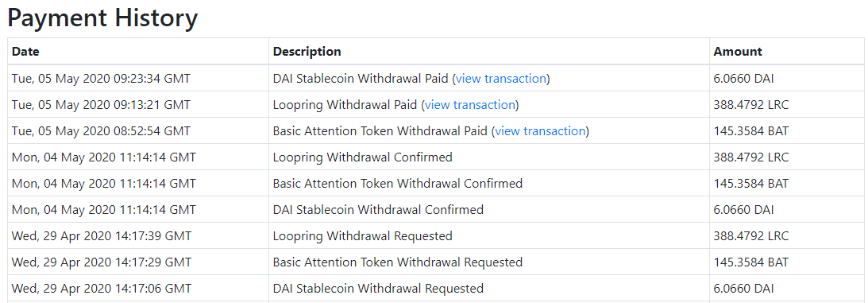Click the Date column header
Viewport: 868px width, 303px height.
(x=26, y=52)
